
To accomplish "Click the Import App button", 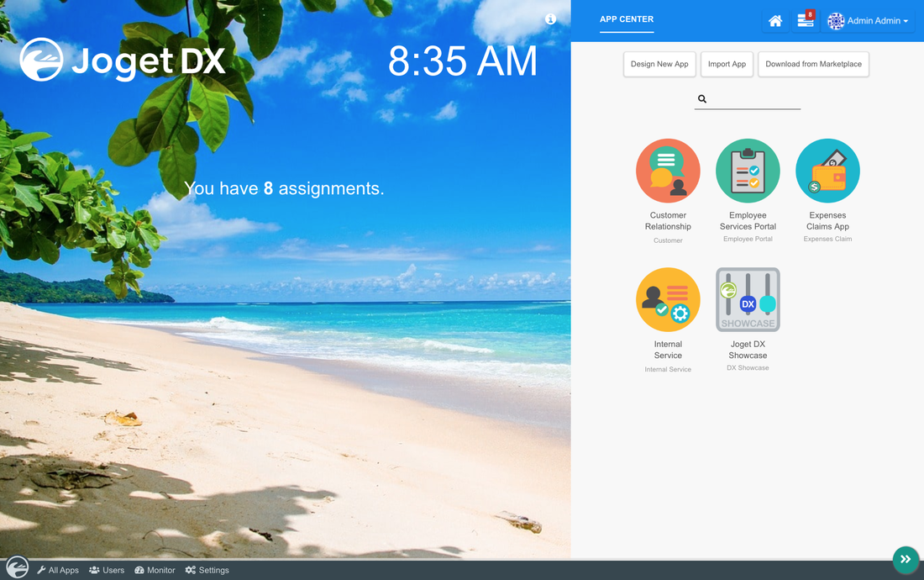I will 727,64.
